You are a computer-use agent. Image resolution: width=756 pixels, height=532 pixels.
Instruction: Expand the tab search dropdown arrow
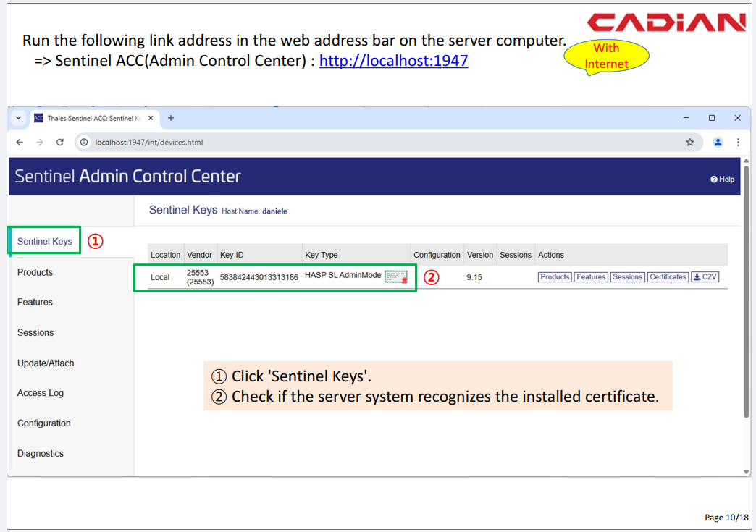tap(18, 118)
